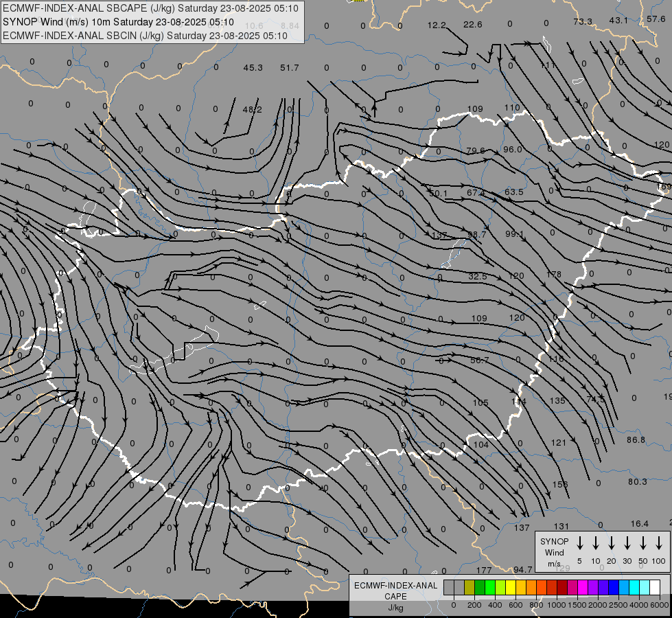Click the map value 32.5
The image size is (672, 618).
[478, 277]
